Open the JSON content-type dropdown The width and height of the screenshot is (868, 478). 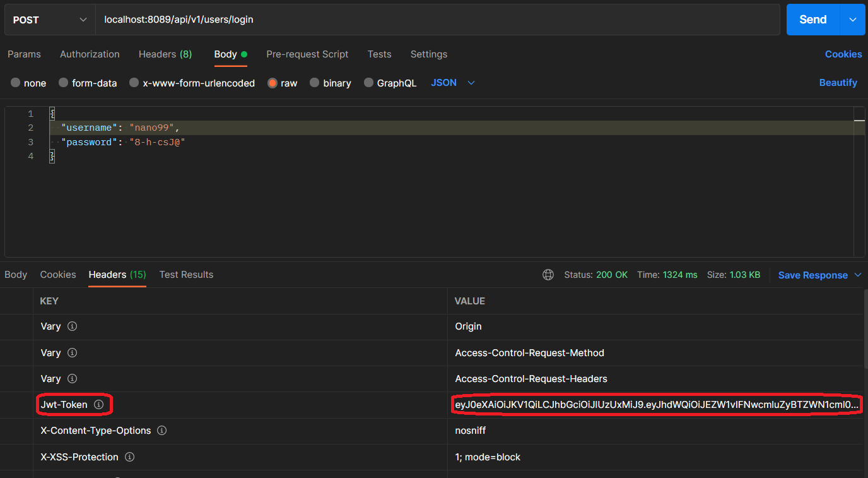[x=452, y=83]
